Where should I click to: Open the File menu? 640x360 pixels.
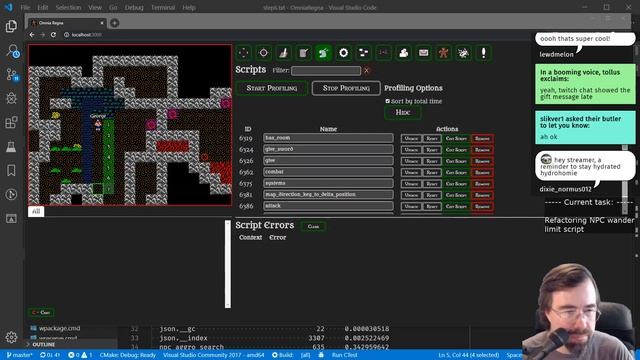pos(25,7)
